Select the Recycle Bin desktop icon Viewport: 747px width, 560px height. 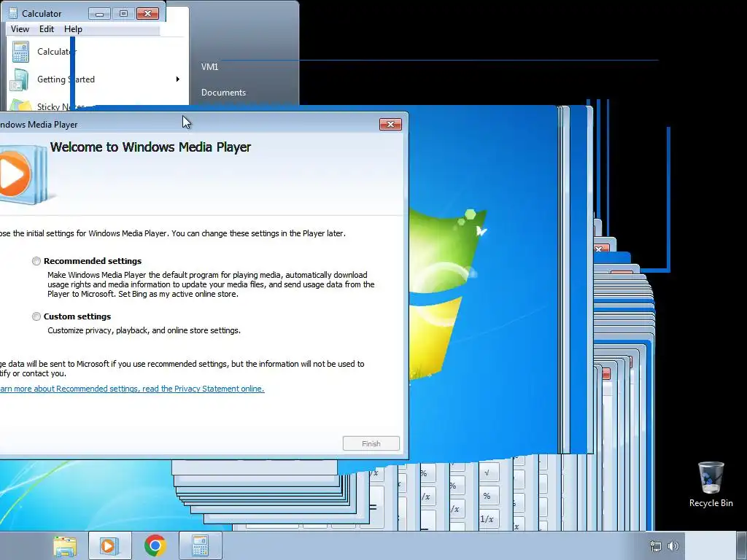coord(711,484)
